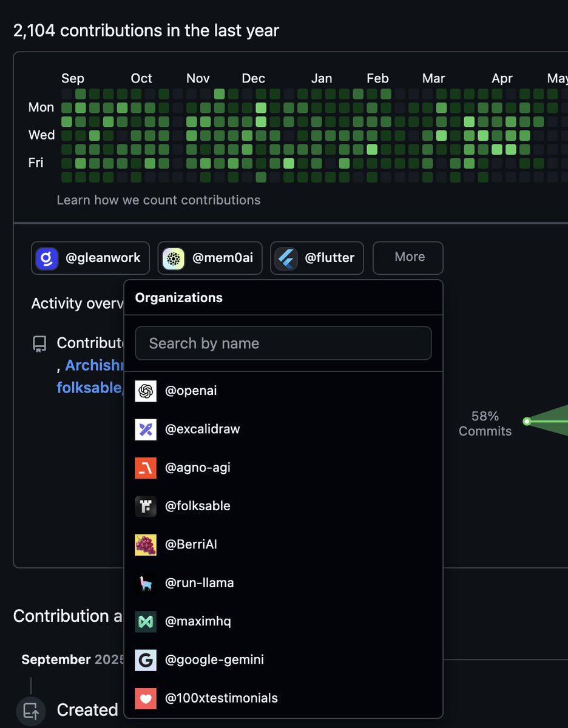The image size is (568, 728).
Task: Click the Sep month label
Action: (x=73, y=79)
